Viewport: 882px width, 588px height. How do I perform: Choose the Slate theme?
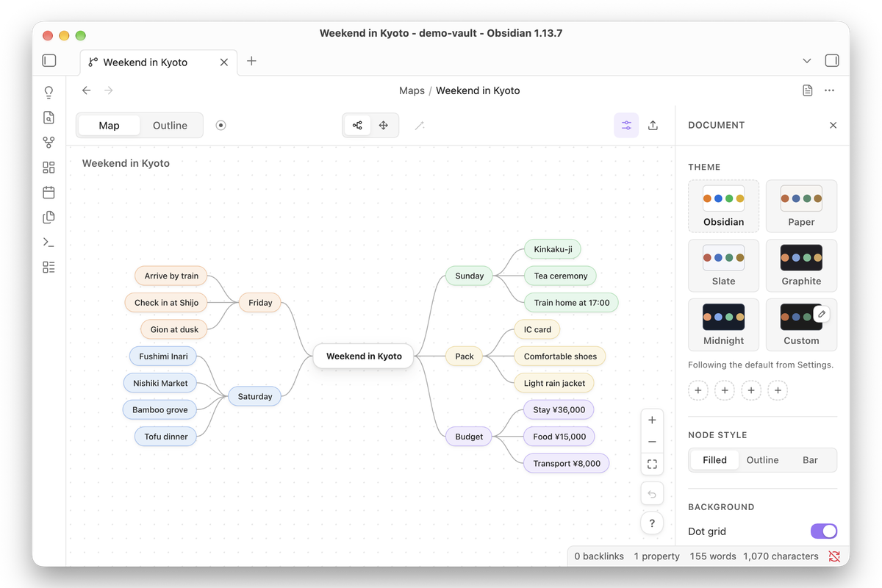pos(723,265)
